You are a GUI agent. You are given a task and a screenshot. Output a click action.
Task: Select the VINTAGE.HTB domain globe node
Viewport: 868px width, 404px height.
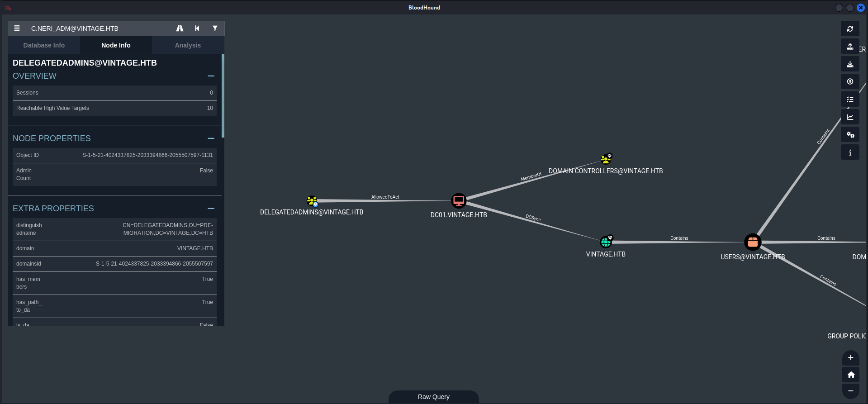coord(606,242)
